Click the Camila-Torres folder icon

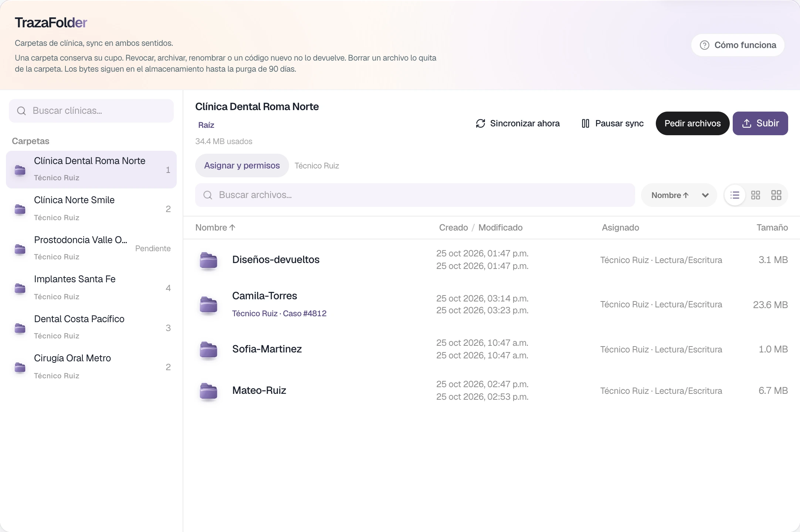(x=209, y=305)
